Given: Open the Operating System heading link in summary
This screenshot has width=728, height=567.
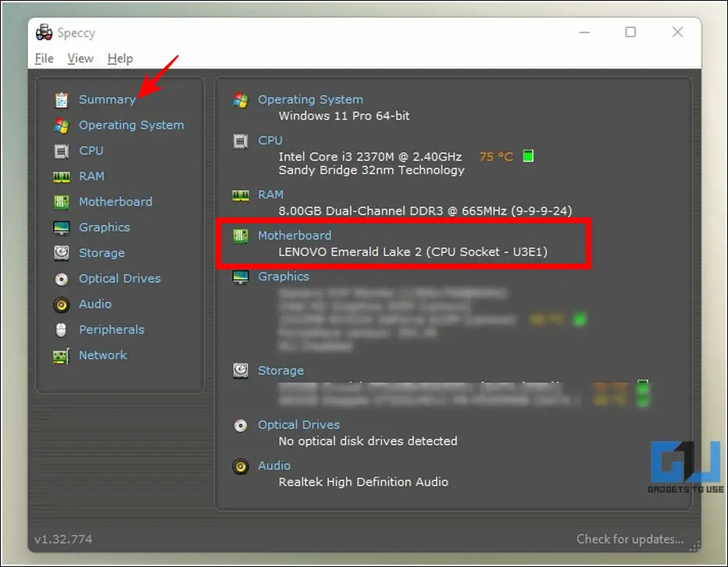Looking at the screenshot, I should click(311, 99).
